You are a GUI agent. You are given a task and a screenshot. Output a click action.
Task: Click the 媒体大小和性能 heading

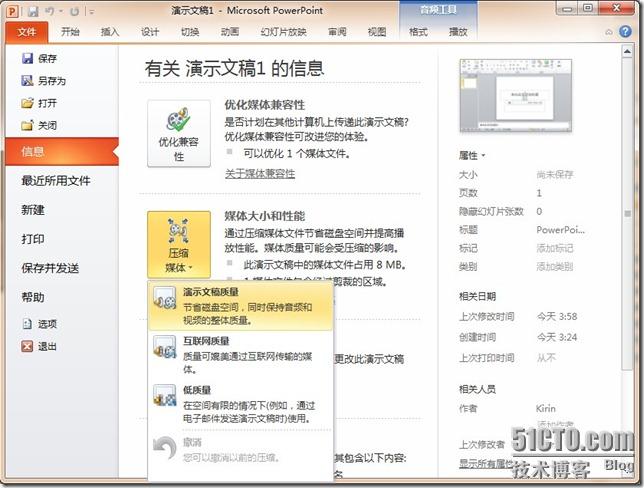264,216
